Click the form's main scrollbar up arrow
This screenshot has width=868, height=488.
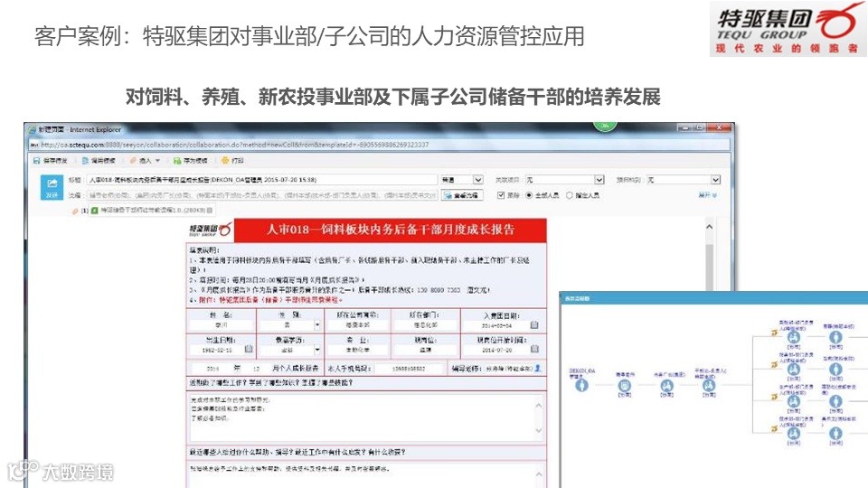pyautogui.click(x=709, y=227)
